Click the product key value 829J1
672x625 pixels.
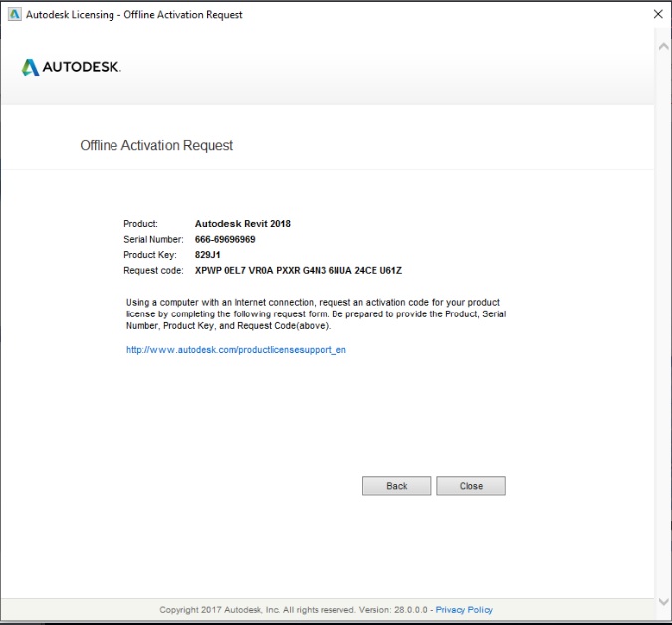click(208, 255)
